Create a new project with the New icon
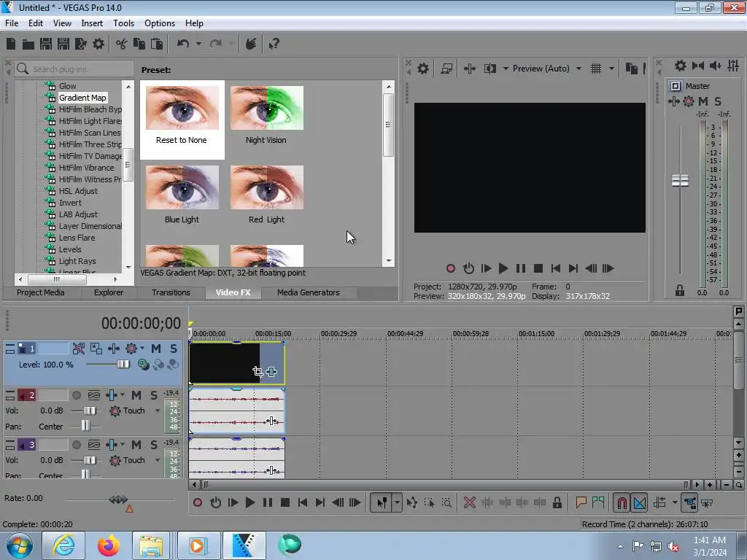 click(x=11, y=44)
